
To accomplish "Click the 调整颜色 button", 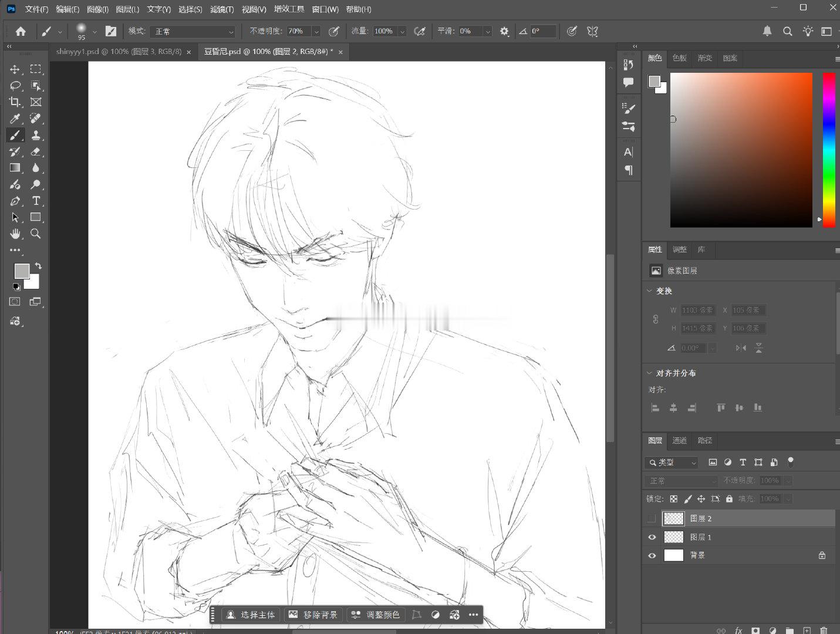I will 375,615.
